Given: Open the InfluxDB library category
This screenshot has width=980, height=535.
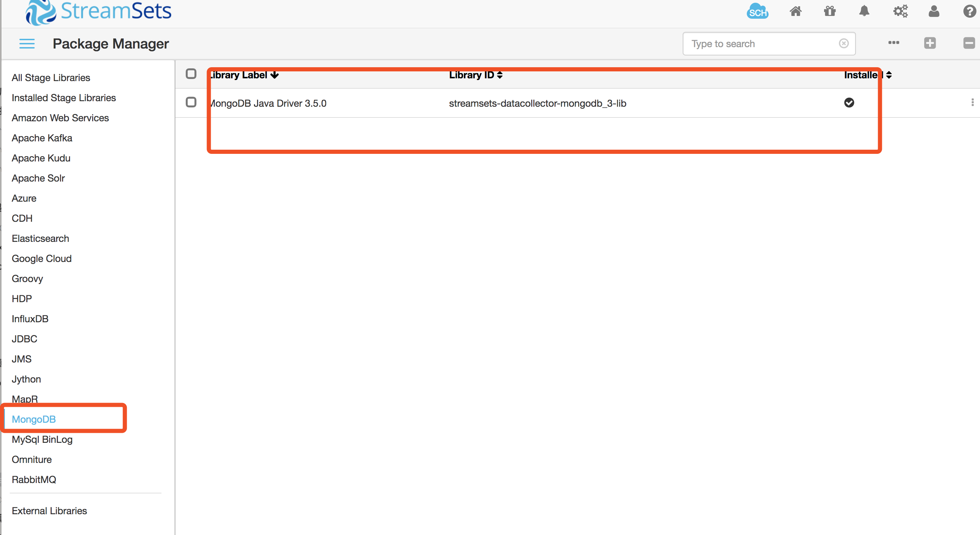Looking at the screenshot, I should pos(30,319).
